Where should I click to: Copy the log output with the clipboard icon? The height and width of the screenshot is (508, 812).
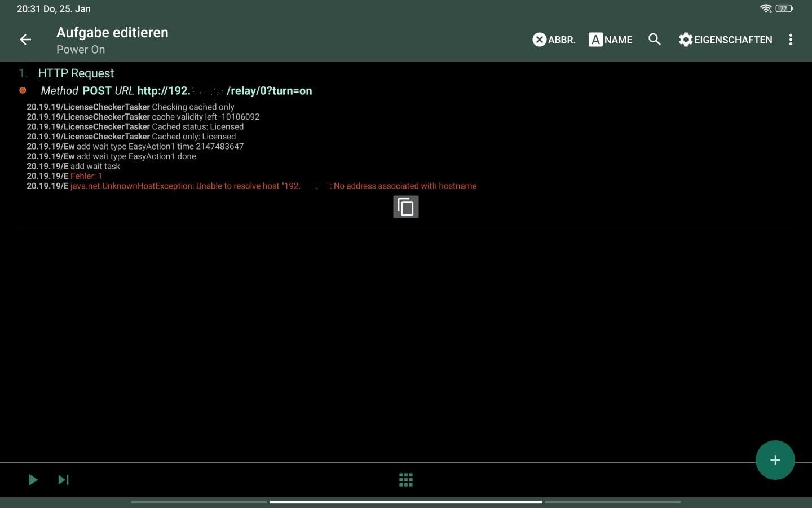405,207
